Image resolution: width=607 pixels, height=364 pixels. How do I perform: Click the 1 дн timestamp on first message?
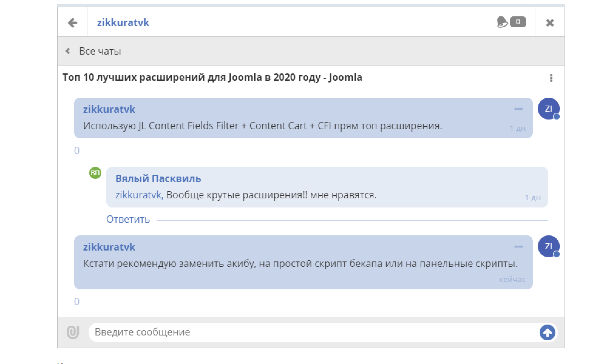(517, 128)
